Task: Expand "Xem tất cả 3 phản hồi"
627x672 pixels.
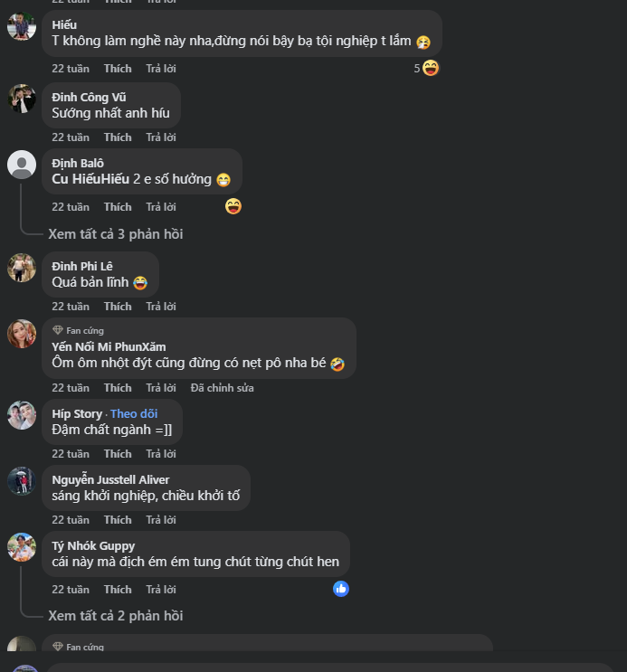Action: click(115, 234)
